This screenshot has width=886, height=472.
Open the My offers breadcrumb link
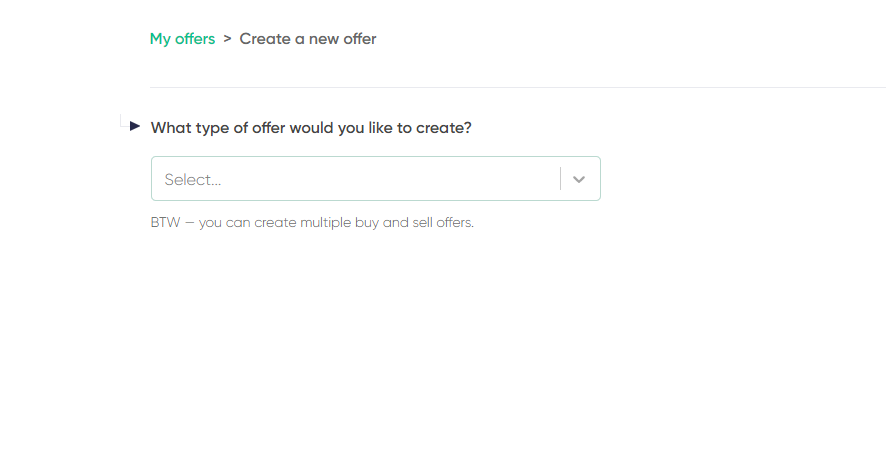(x=182, y=39)
